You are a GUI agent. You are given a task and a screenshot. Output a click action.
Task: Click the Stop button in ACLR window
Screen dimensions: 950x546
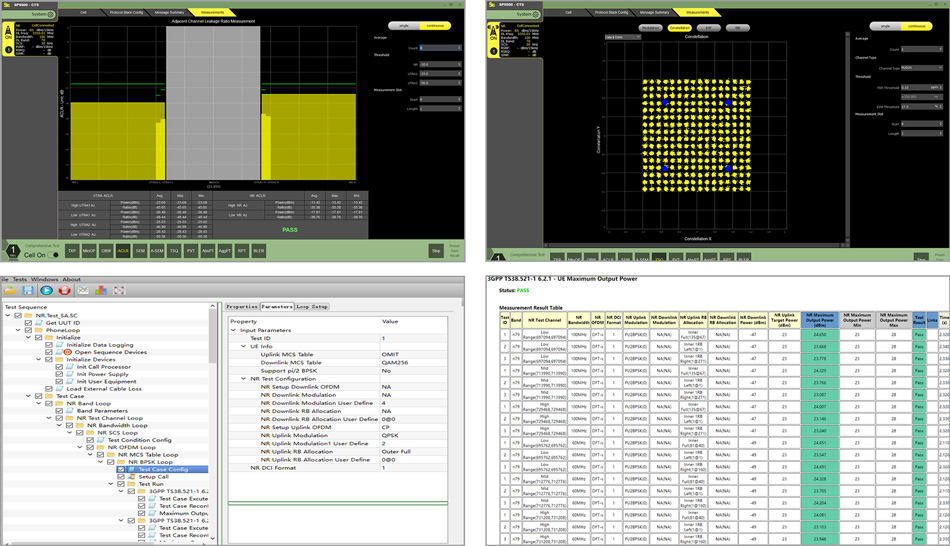[x=436, y=251]
